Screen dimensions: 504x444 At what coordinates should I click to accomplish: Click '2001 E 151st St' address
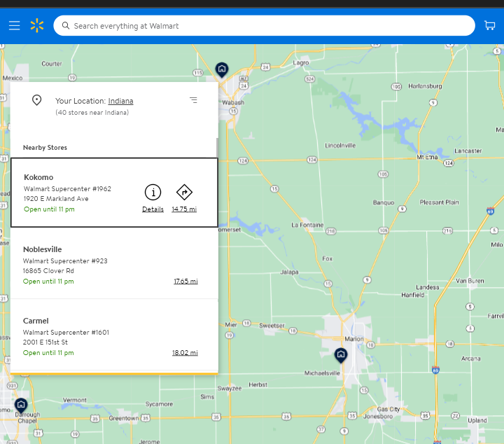click(x=45, y=342)
